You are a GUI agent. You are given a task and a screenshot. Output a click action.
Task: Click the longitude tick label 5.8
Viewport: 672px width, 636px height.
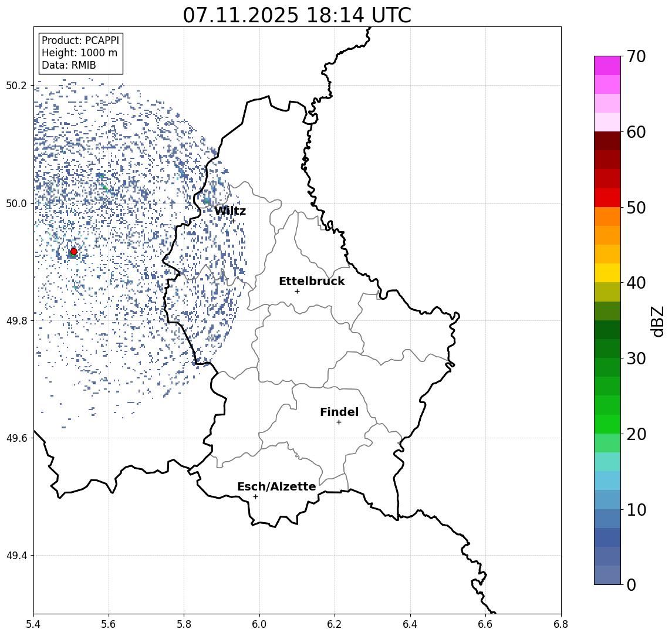(184, 624)
